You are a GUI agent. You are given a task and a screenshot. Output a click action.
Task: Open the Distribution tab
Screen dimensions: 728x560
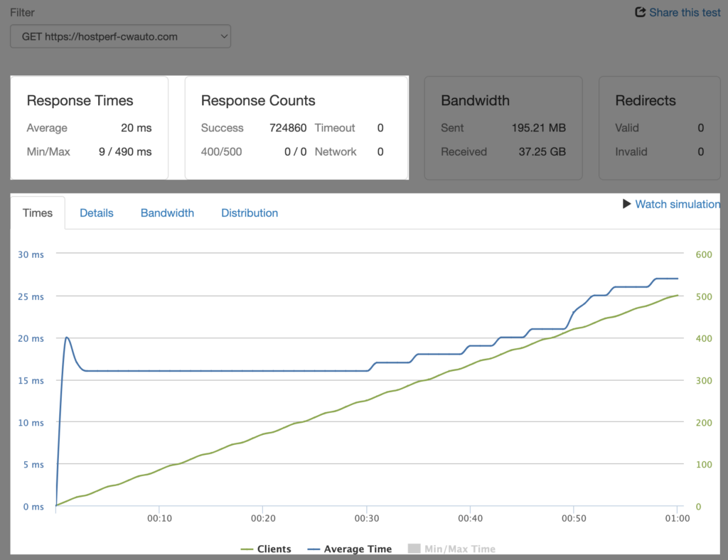pyautogui.click(x=250, y=213)
